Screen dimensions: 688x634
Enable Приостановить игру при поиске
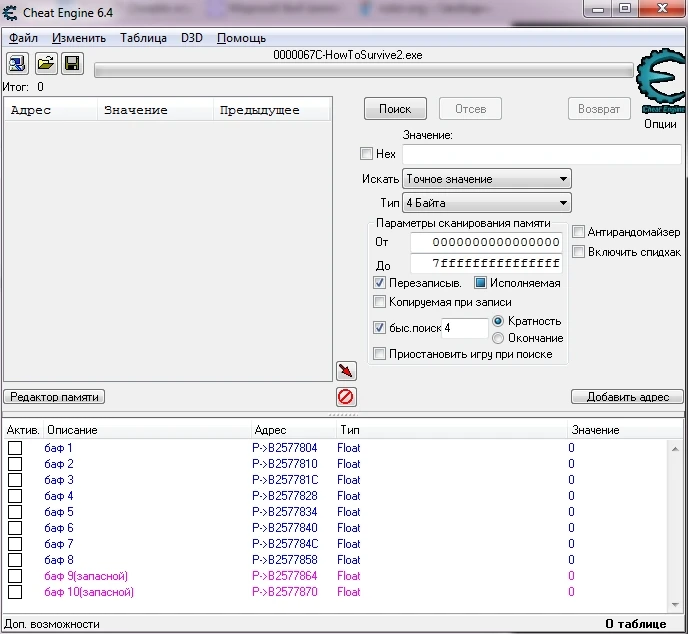coord(380,354)
